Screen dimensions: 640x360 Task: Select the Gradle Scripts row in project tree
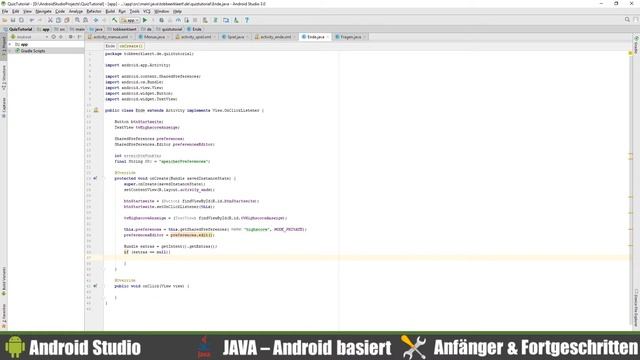pos(46,51)
